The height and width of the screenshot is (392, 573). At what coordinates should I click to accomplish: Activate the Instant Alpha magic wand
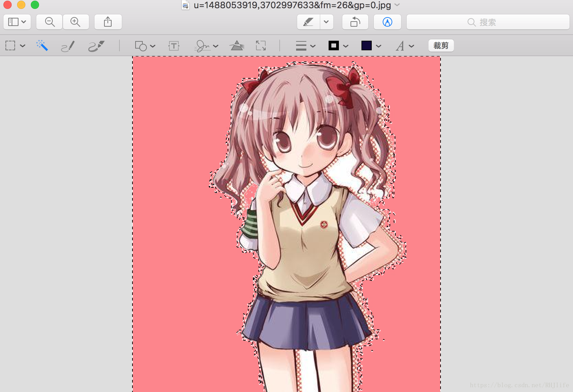(x=42, y=45)
